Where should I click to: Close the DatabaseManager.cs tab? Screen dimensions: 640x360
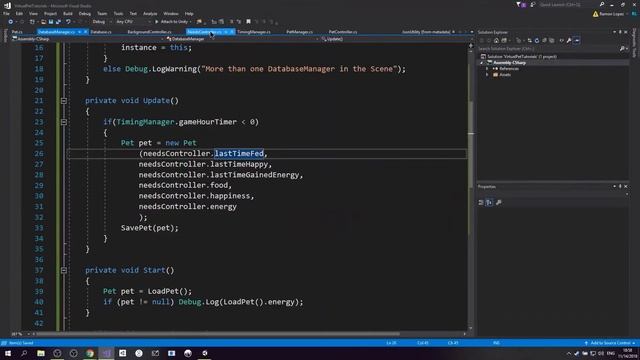(86, 32)
